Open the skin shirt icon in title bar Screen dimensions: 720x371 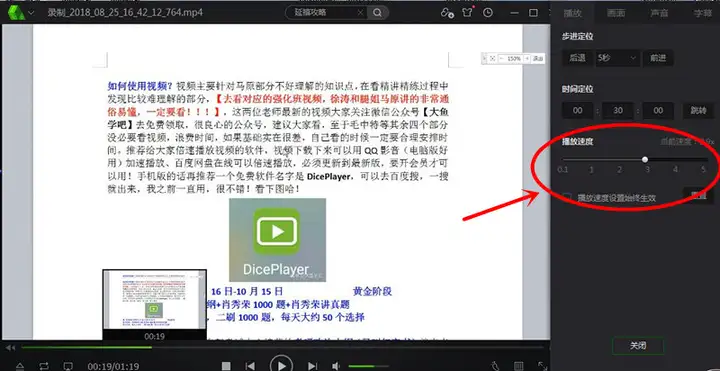pyautogui.click(x=467, y=12)
